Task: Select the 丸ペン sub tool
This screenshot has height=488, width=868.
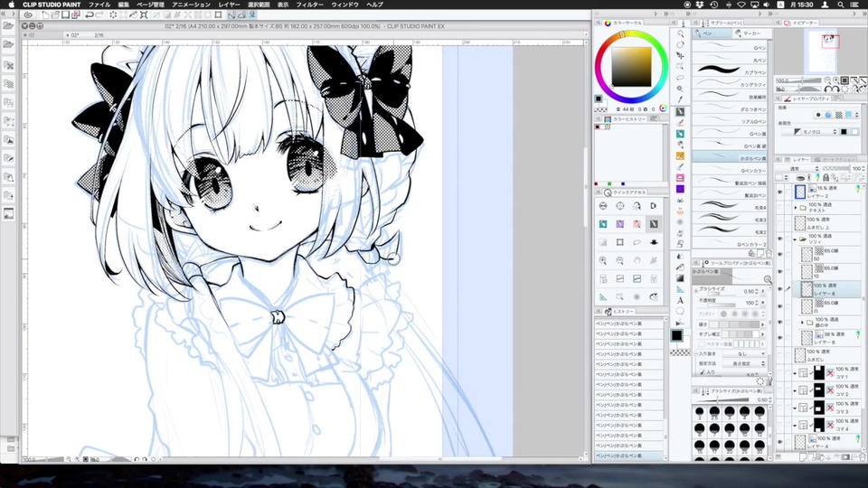Action: click(x=730, y=60)
